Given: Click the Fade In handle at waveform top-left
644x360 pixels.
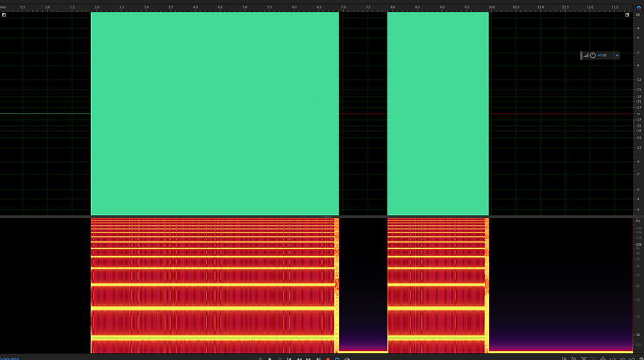Looking at the screenshot, I should click(4, 15).
